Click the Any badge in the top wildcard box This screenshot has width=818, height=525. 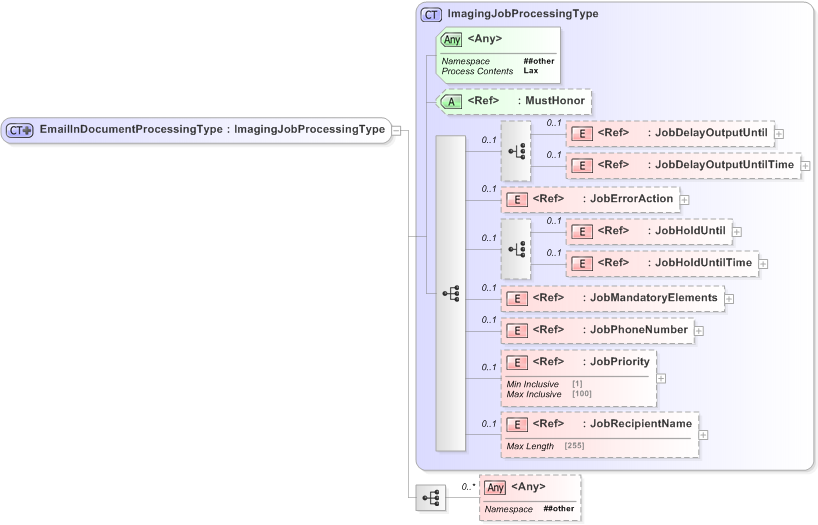[452, 40]
